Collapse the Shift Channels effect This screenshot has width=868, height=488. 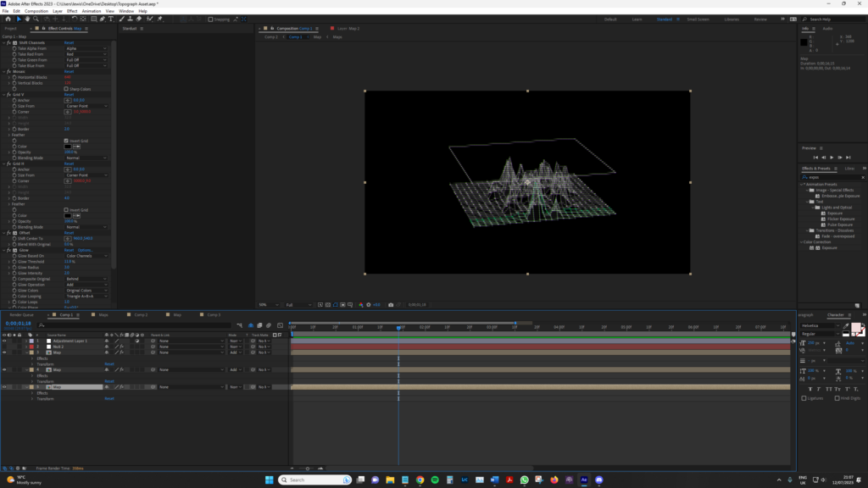click(x=4, y=42)
